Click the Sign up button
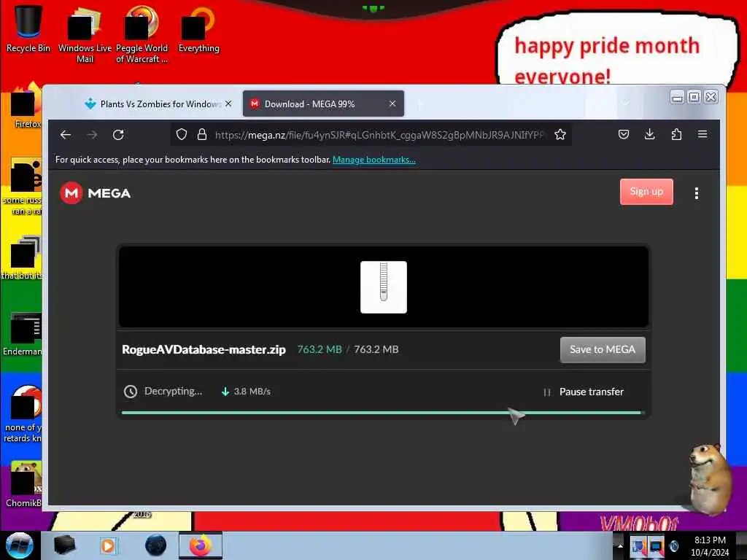747x560 pixels. point(646,192)
